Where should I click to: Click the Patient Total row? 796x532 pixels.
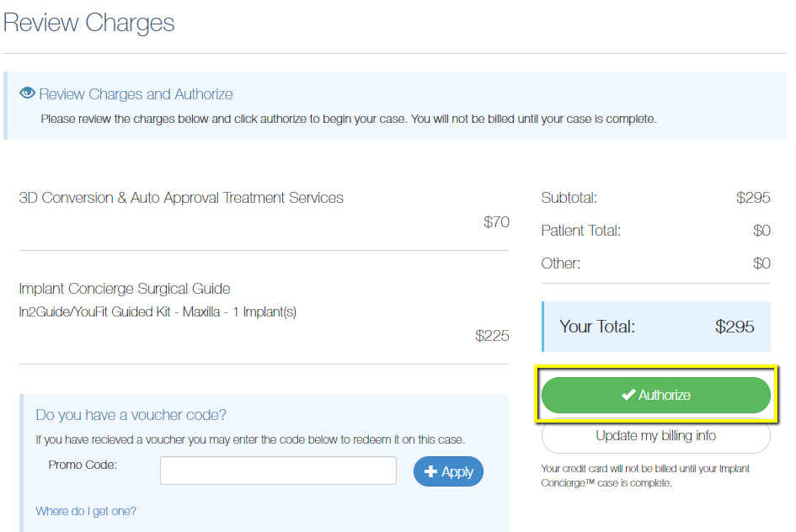[x=655, y=231]
